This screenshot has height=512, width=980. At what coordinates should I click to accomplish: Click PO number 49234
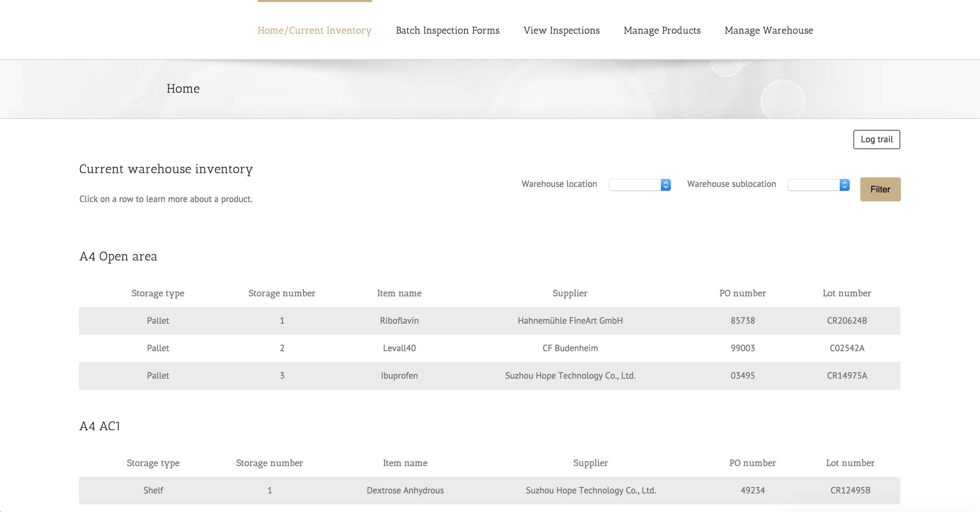tap(752, 490)
